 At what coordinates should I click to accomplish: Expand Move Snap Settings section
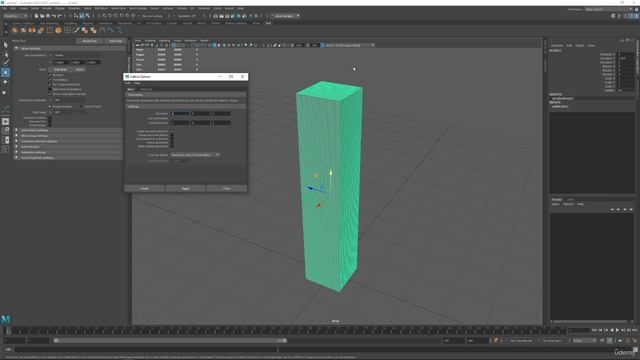68,136
